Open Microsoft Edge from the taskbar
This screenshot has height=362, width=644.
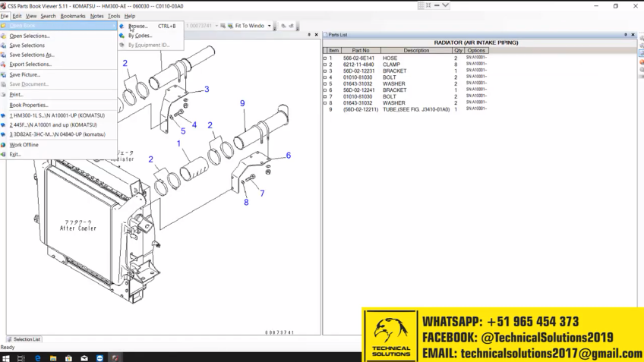click(37, 357)
